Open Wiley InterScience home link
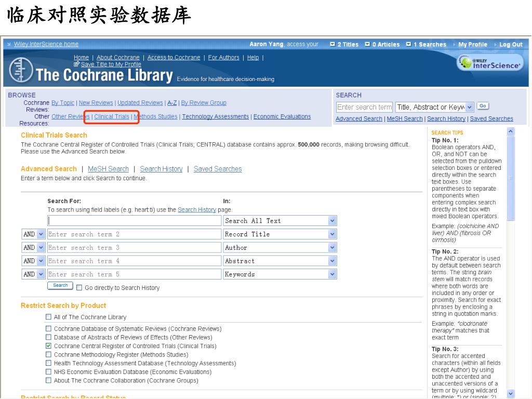Screen dimensions: 532x399 click(x=46, y=44)
